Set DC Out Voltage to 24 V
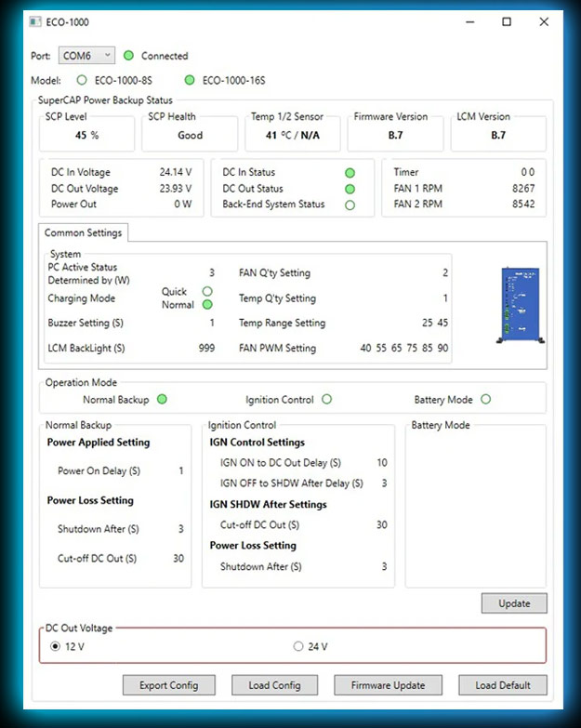This screenshot has height=728, width=581. tap(297, 646)
